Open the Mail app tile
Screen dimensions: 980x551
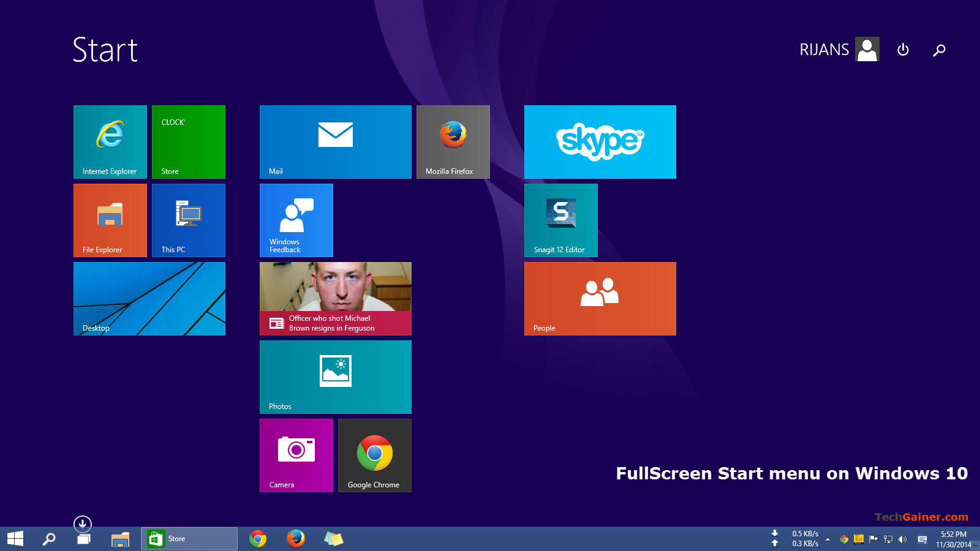(x=335, y=141)
